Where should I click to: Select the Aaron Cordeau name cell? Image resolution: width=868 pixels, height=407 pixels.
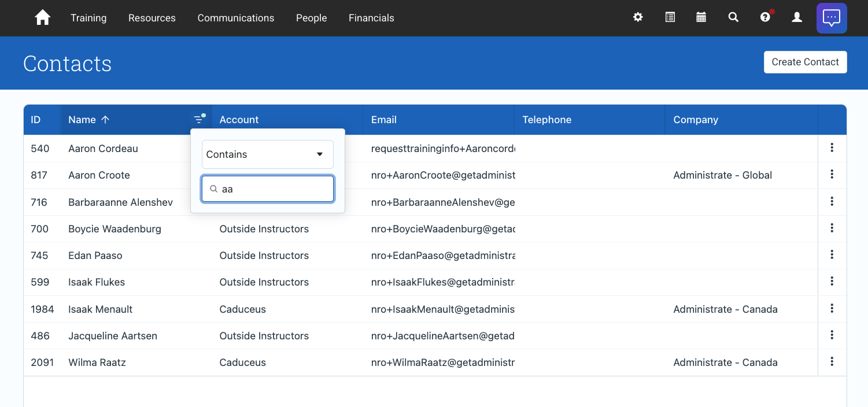pyautogui.click(x=103, y=149)
